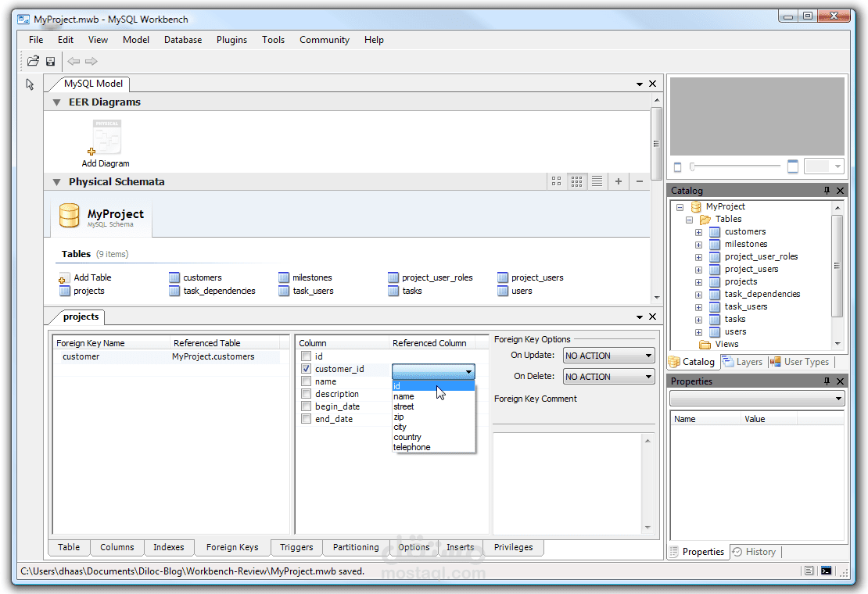Open the On Delete action dropdown
Viewport: 868px width, 594px height.
pos(608,377)
